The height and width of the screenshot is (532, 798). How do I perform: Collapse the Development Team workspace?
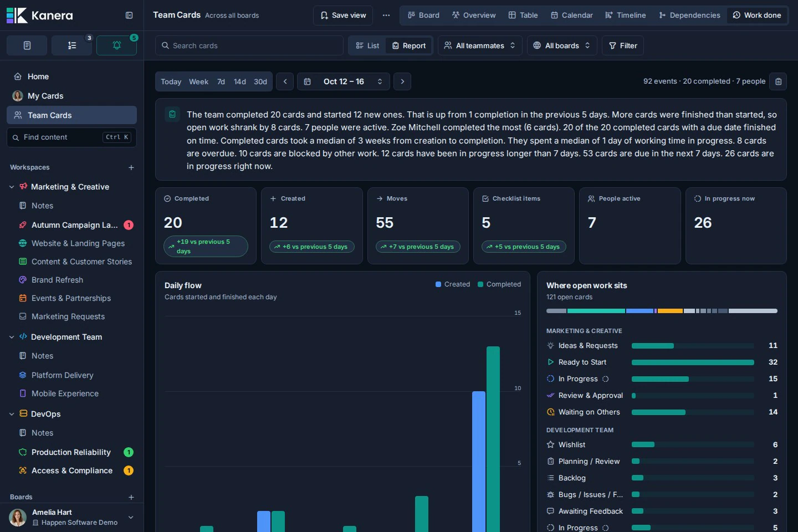tap(12, 337)
